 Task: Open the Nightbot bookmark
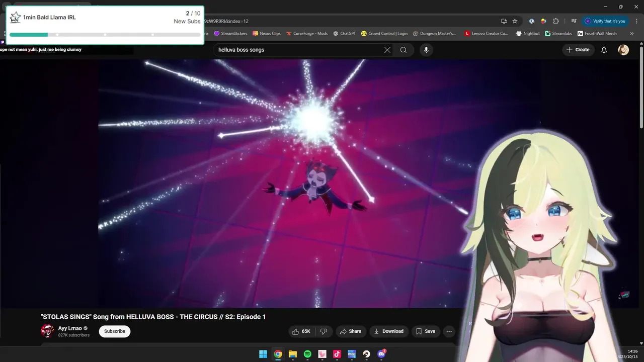point(528,34)
